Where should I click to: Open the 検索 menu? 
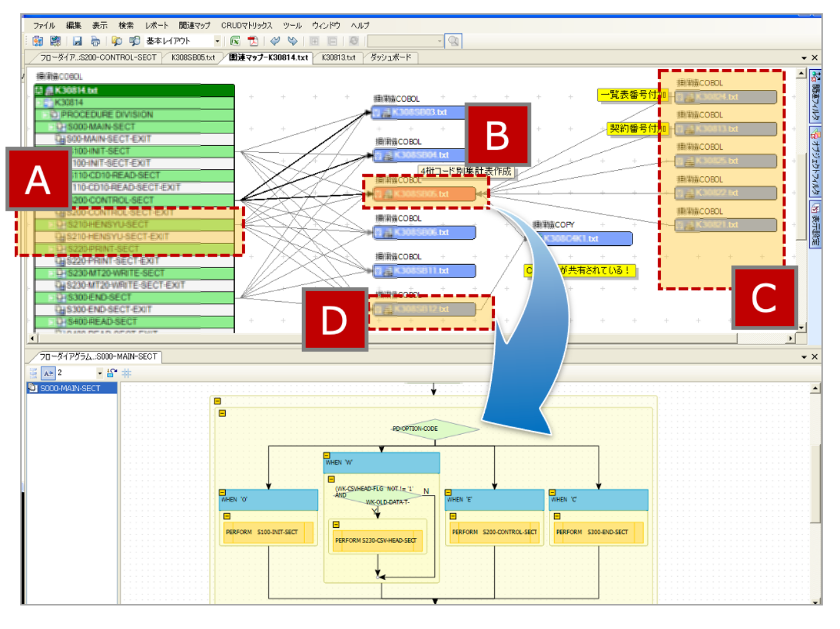click(x=126, y=26)
